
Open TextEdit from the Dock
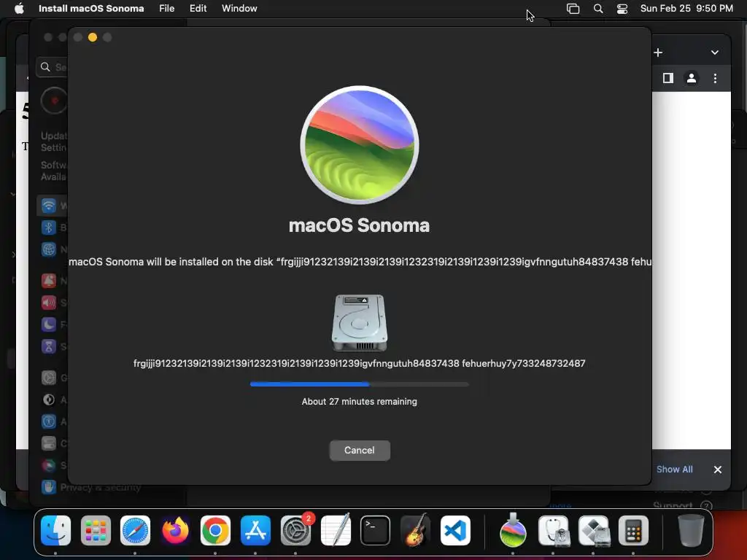(336, 529)
